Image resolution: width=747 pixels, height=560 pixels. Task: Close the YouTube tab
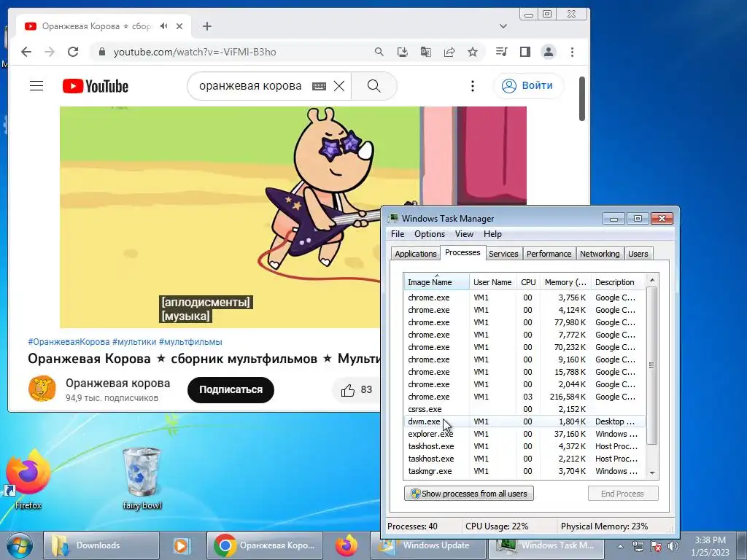pyautogui.click(x=179, y=26)
